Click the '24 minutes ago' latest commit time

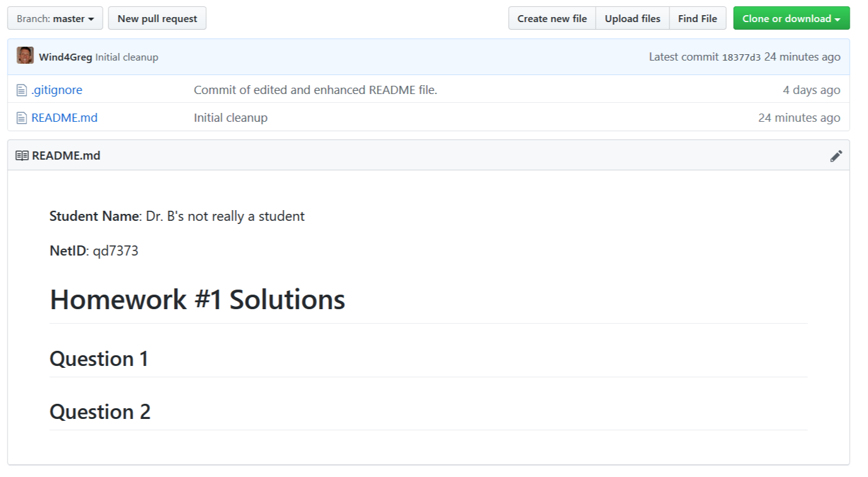(802, 57)
